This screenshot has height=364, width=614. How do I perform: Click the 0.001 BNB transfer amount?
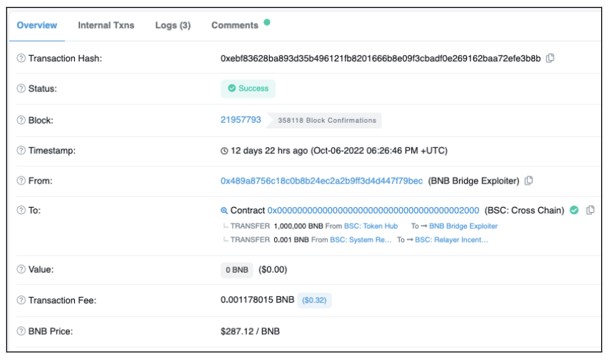pos(291,240)
